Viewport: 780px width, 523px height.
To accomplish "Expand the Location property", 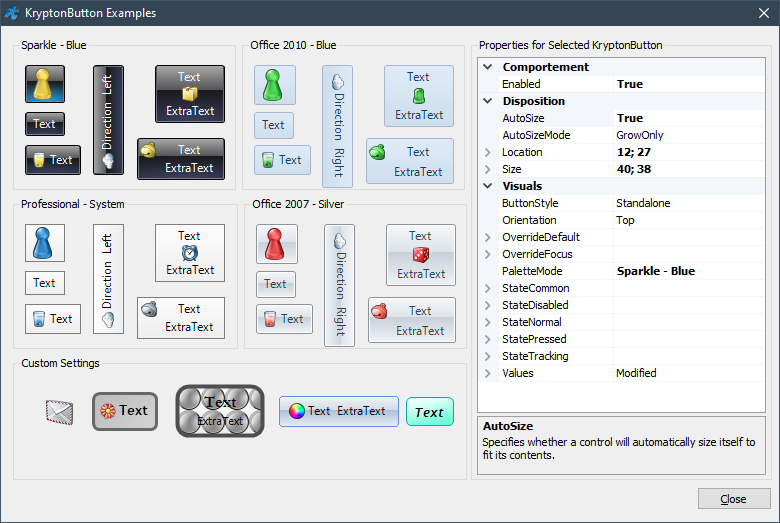I will (488, 152).
